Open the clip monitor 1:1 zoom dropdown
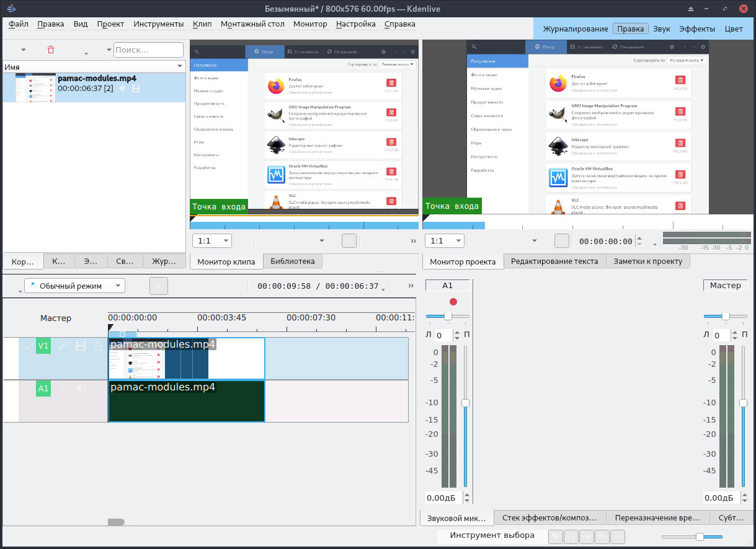The height and width of the screenshot is (549, 756). (211, 241)
